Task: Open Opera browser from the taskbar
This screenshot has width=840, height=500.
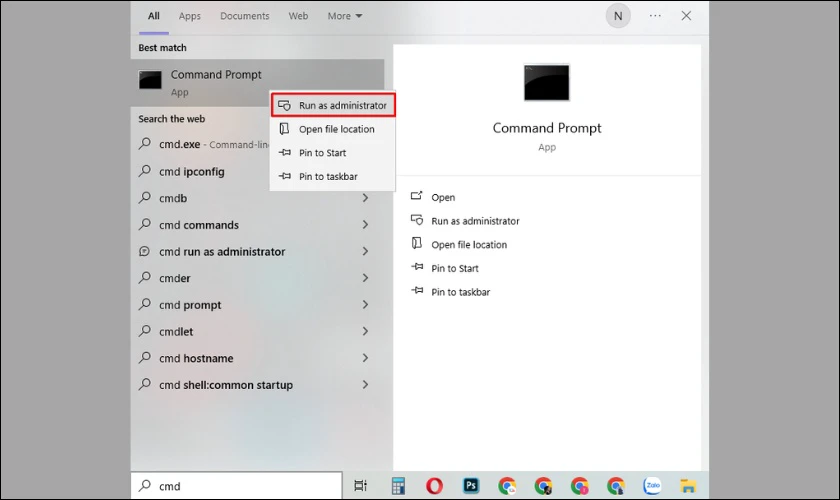Action: [434, 486]
